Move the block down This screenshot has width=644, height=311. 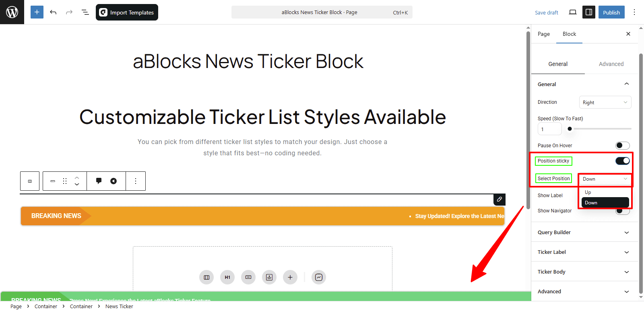click(x=77, y=185)
